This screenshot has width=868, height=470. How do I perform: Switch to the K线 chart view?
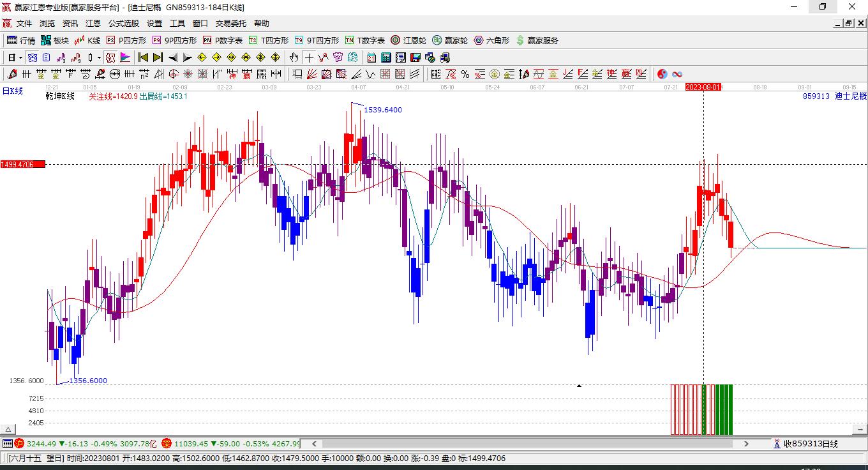click(87, 40)
